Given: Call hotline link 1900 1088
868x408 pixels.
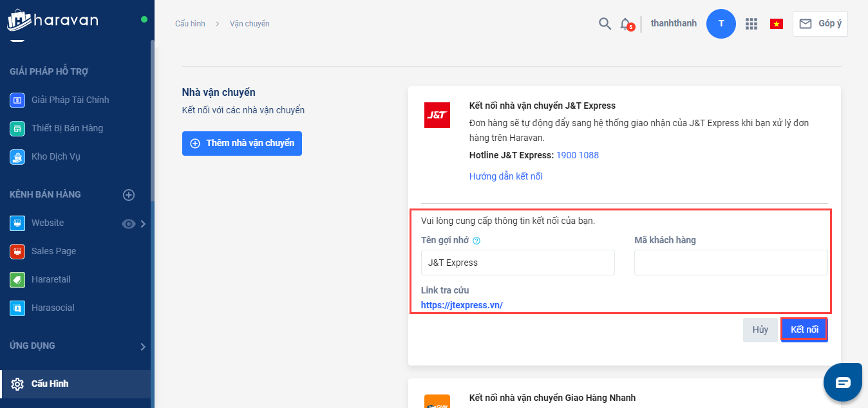Looking at the screenshot, I should pyautogui.click(x=578, y=155).
